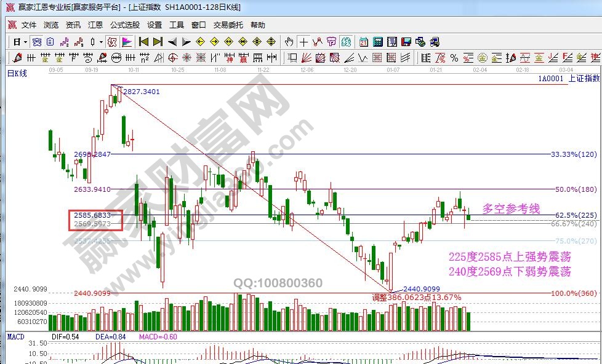Click the 日K线 chart label
602x364 pixels.
[x=17, y=74]
